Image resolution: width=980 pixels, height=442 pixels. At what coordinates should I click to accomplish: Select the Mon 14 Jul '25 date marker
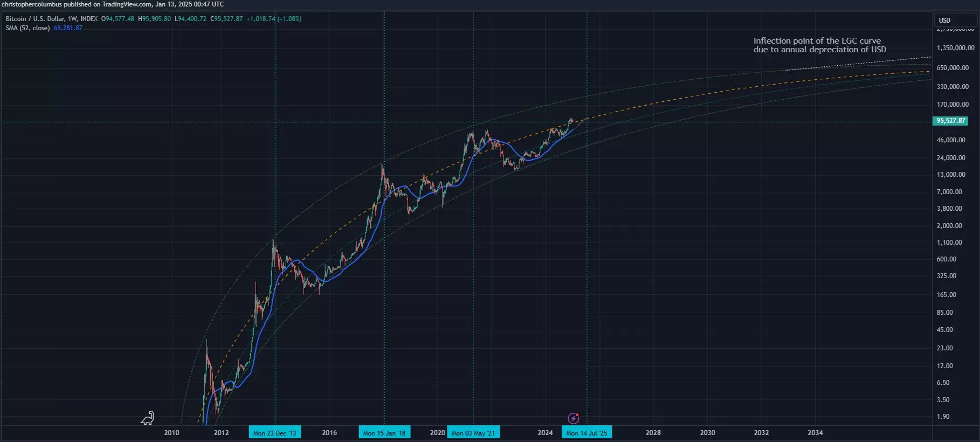586,433
